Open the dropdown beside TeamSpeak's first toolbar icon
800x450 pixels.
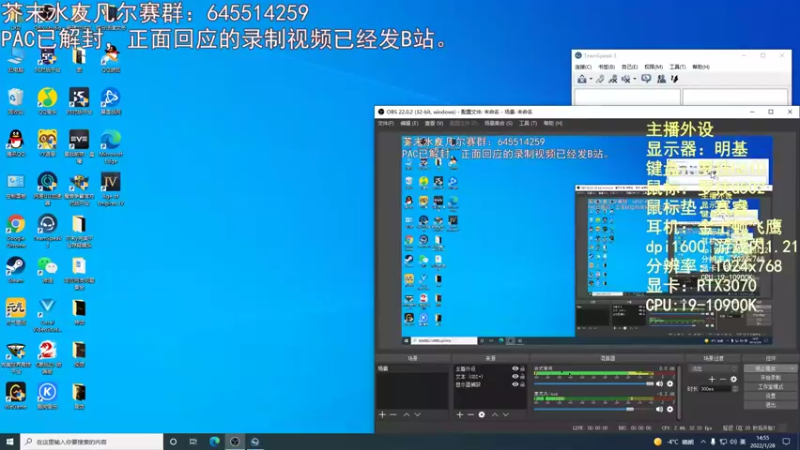[591, 79]
